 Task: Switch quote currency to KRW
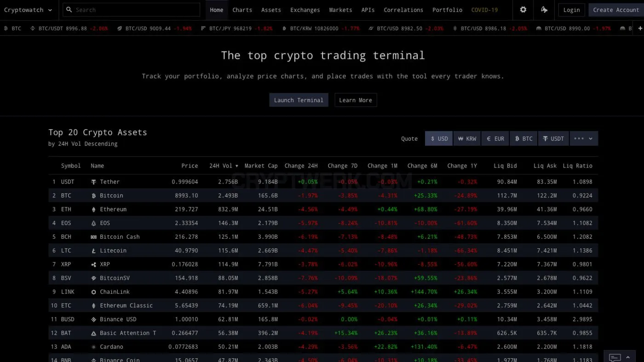tap(467, 138)
